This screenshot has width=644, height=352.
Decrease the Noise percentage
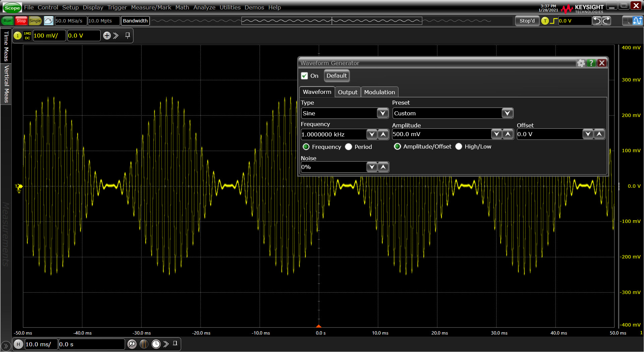[372, 167]
